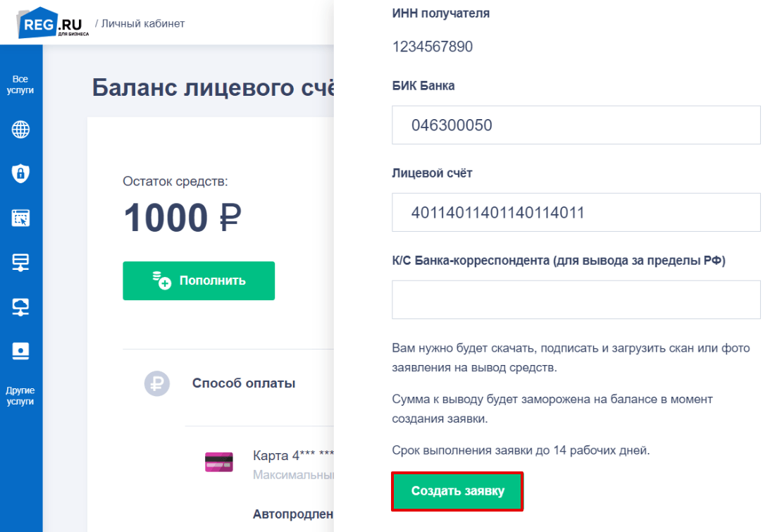Click the Автопродление label
The height and width of the screenshot is (532, 775).
(293, 514)
